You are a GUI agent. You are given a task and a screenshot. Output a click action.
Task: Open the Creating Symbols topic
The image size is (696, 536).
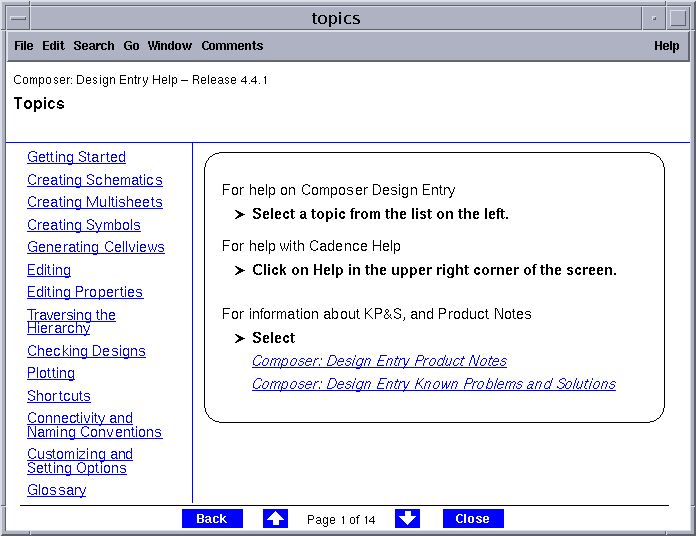84,225
